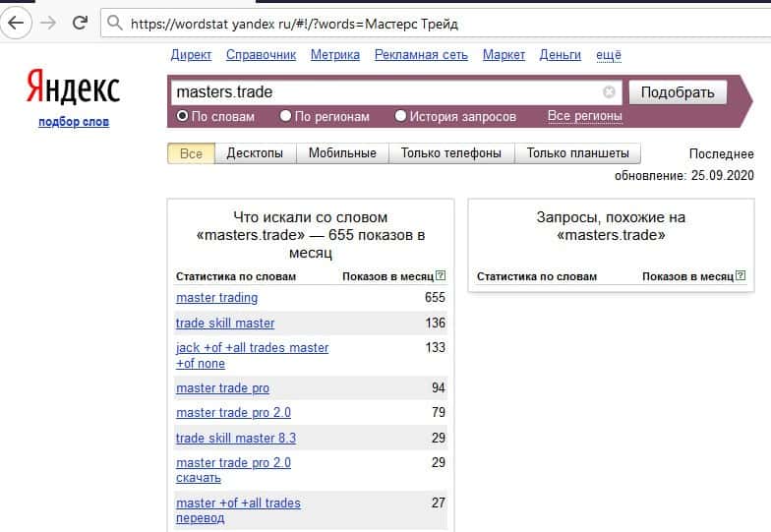Click the Яндекс logo
Viewport: 771px width, 532px height.
pyautogui.click(x=73, y=87)
